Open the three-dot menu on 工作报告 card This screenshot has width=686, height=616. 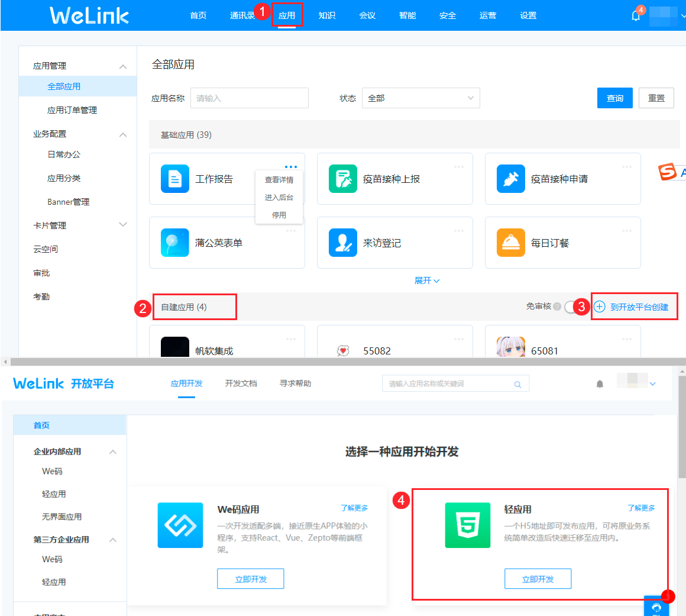pyautogui.click(x=291, y=167)
